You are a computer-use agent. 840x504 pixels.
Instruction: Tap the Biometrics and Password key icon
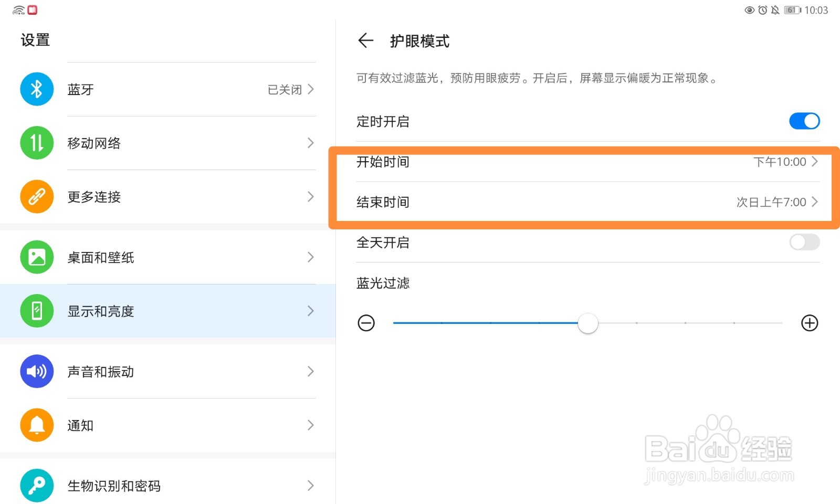pos(37,485)
